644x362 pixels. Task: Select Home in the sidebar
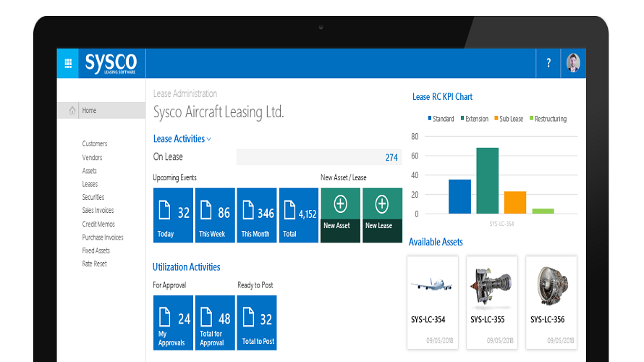(x=101, y=110)
